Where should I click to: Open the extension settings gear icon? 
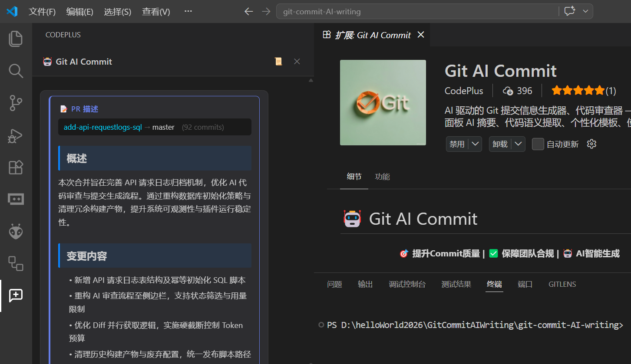591,144
